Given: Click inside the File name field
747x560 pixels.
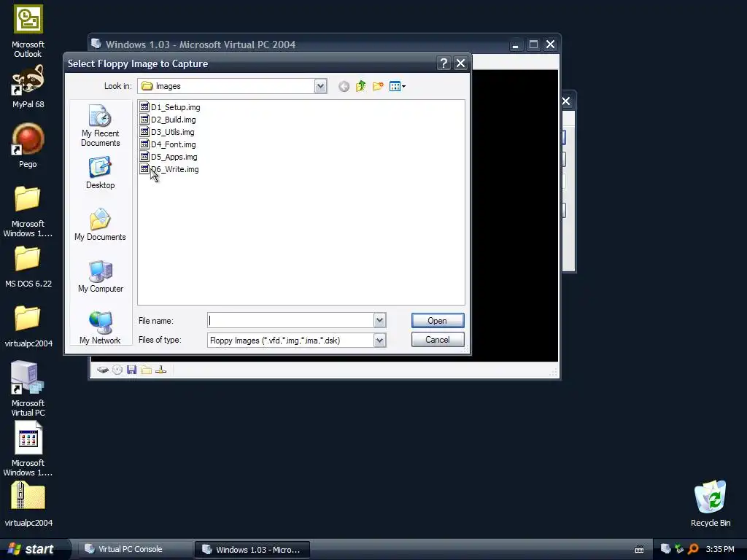Looking at the screenshot, I should click(x=290, y=321).
